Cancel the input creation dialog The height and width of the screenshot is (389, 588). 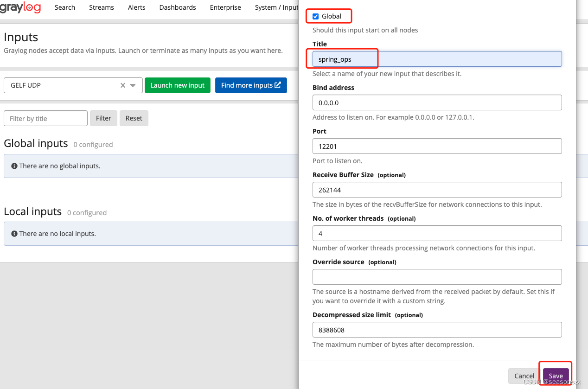(524, 376)
